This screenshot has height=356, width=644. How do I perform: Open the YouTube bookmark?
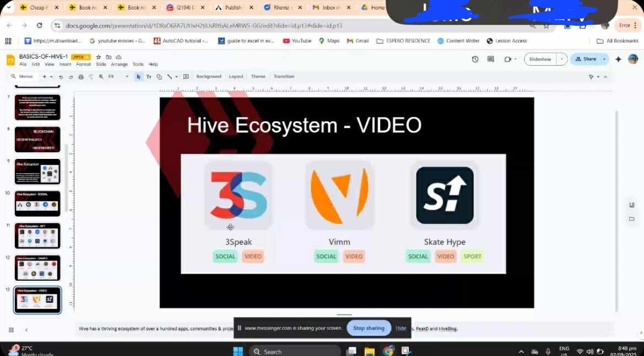click(x=297, y=41)
